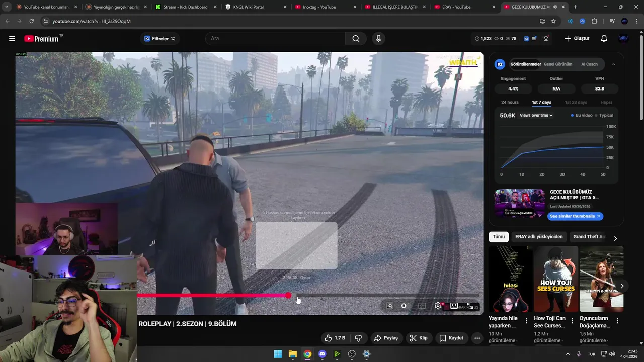The image size is (644, 362).
Task: Share the video via Paylaş button
Action: tap(386, 338)
